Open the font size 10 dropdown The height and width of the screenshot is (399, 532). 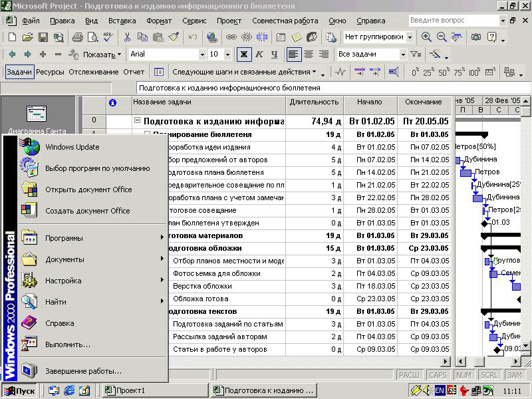[x=227, y=55]
